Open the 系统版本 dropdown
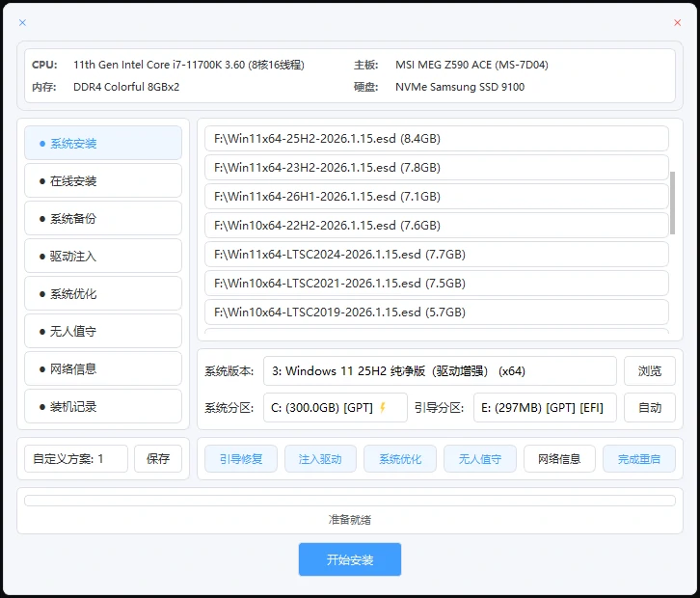The image size is (700, 598). coord(440,370)
